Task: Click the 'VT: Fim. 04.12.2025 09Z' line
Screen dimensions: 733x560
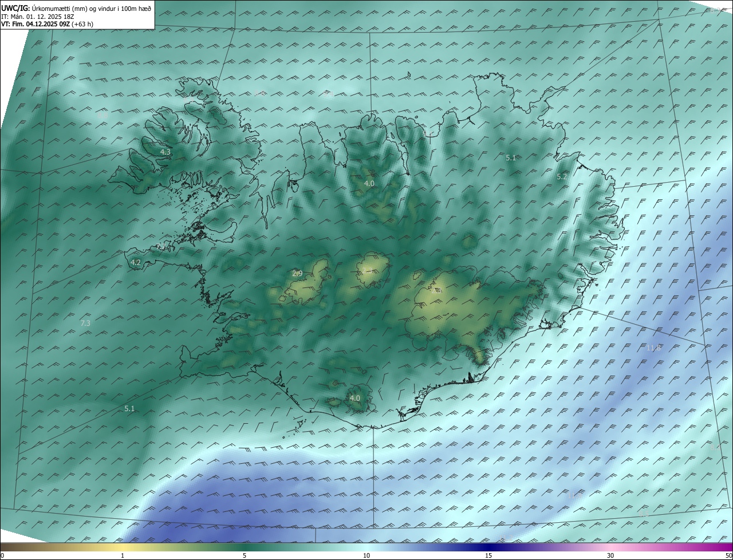Action: tap(48, 25)
